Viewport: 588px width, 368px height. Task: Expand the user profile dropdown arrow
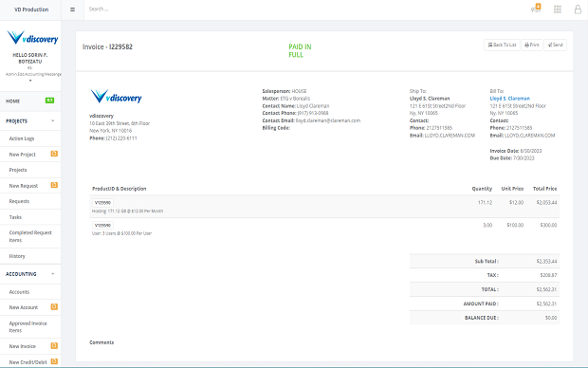pos(30,81)
